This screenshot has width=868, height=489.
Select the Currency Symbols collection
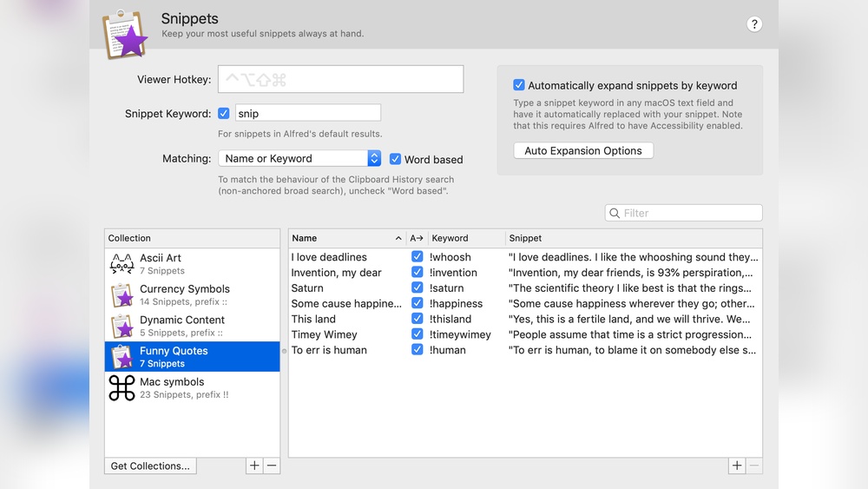[192, 294]
